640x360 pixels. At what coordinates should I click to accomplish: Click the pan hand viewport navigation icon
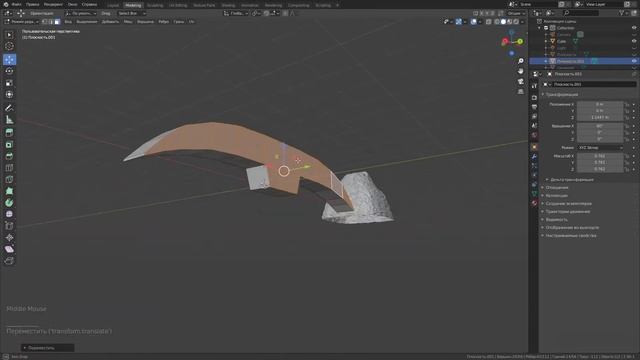pos(520,71)
